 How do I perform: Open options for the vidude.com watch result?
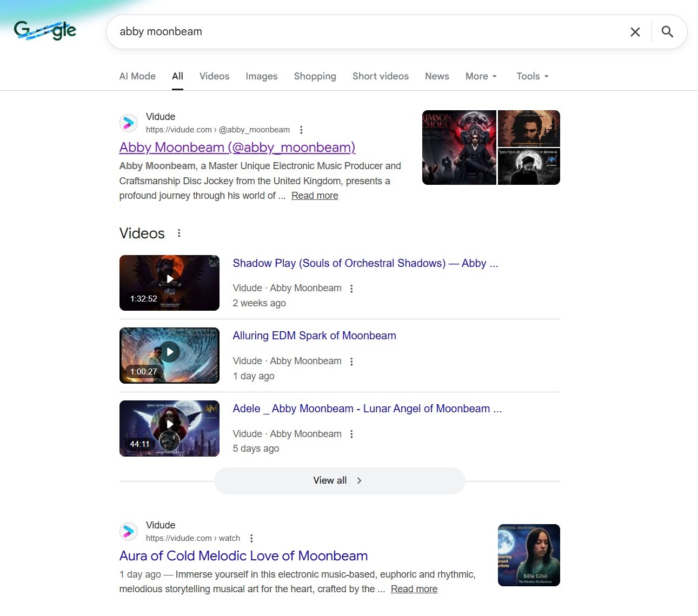[251, 538]
